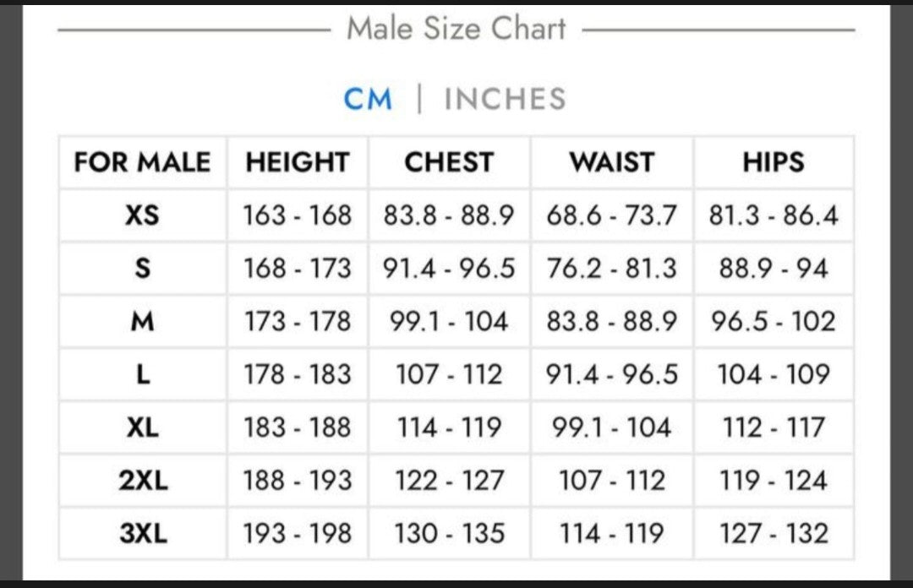The width and height of the screenshot is (913, 588).
Task: Click the HIPS column header
Action: pos(774,162)
